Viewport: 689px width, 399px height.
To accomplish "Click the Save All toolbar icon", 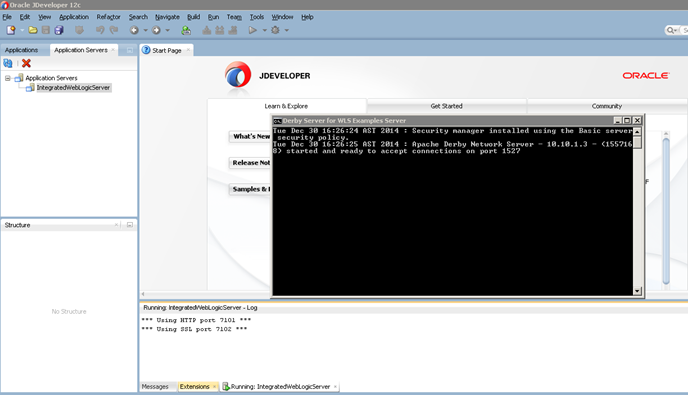I will point(58,30).
